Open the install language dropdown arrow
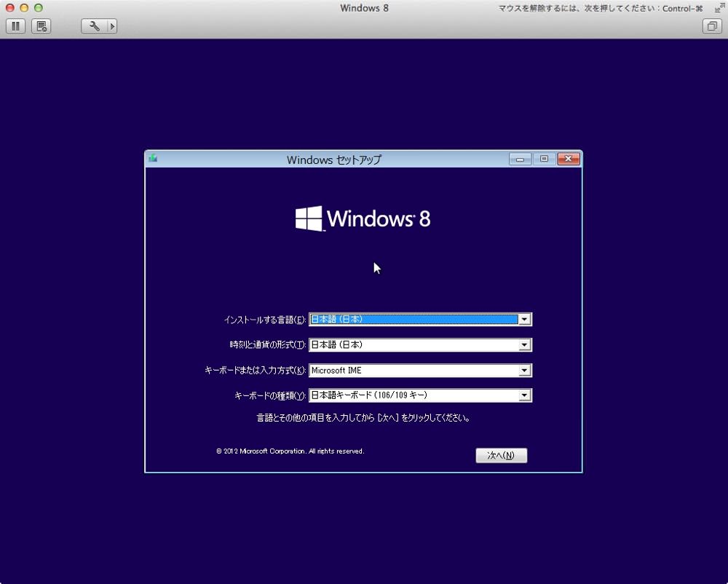 pos(524,320)
